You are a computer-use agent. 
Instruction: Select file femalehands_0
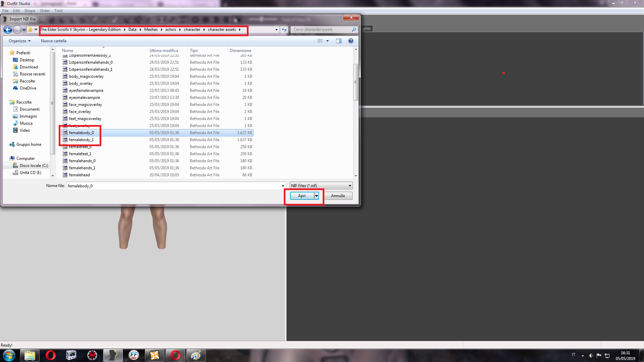[158, 161]
